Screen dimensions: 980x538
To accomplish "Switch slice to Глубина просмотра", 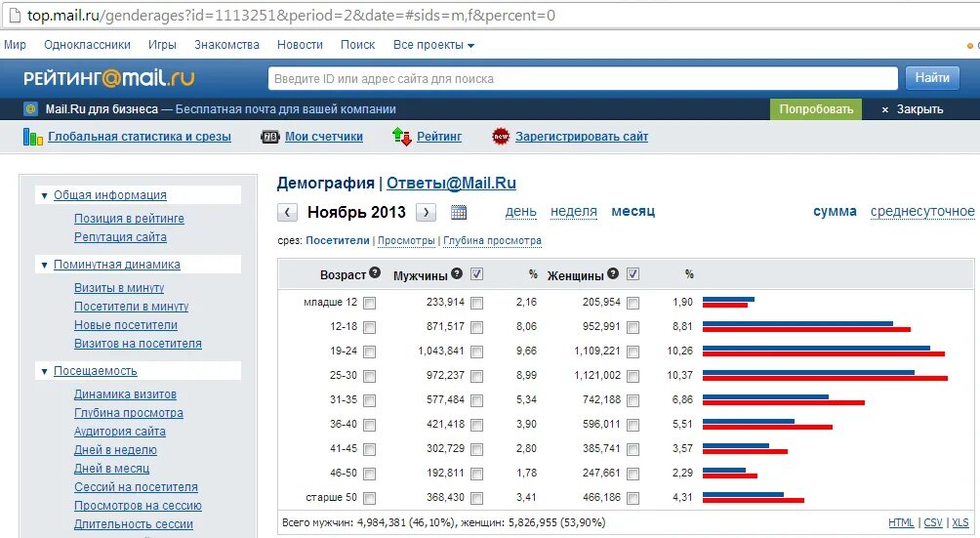I will 493,240.
